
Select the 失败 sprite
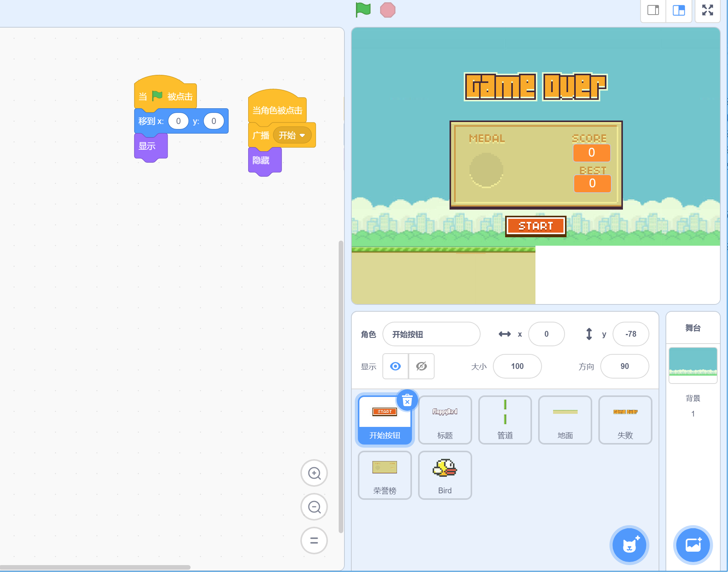pyautogui.click(x=625, y=420)
